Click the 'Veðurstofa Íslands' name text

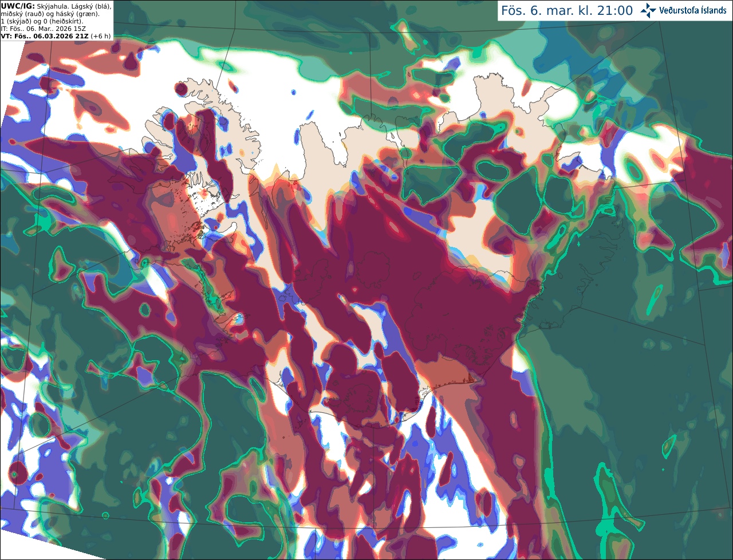coord(692,10)
